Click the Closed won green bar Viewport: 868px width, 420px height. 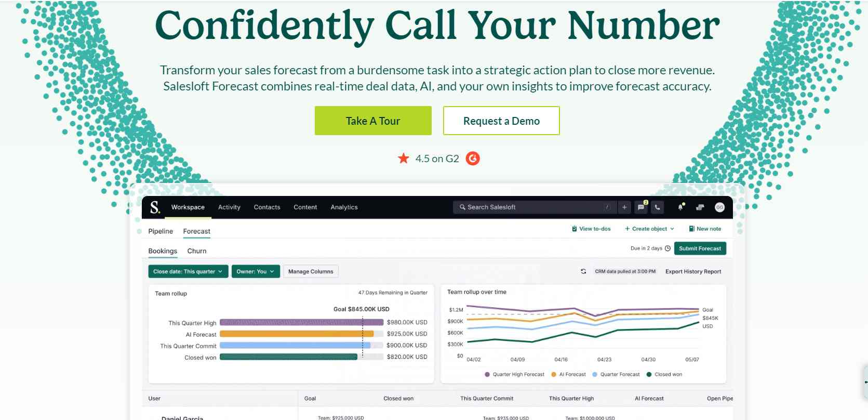pyautogui.click(x=288, y=357)
